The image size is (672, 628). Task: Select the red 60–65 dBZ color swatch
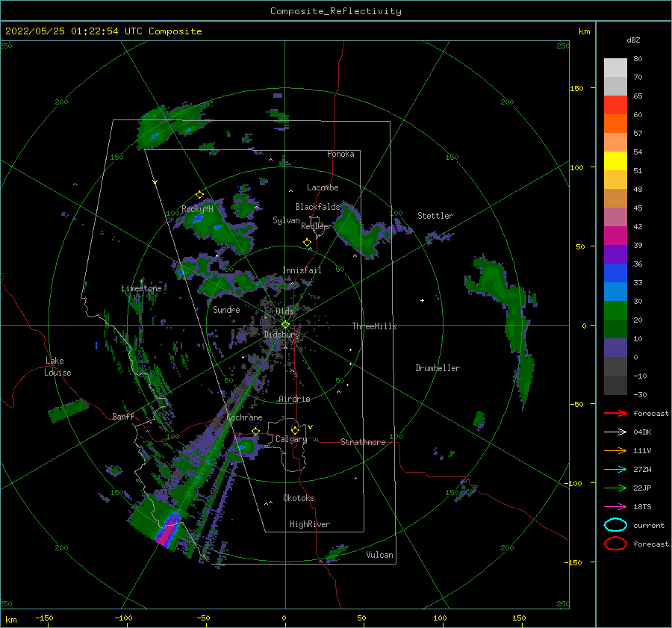[615, 105]
